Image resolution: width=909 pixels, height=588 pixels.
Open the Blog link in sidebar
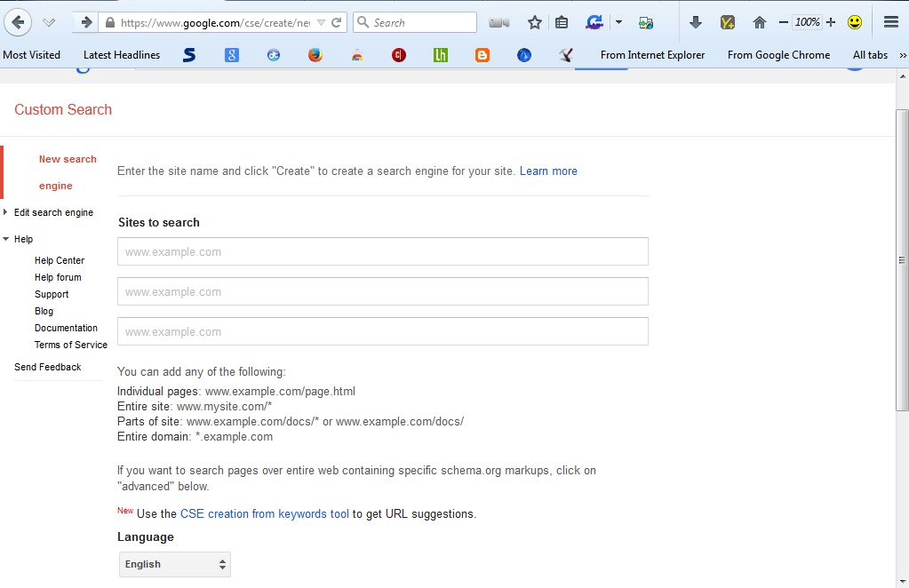point(44,311)
